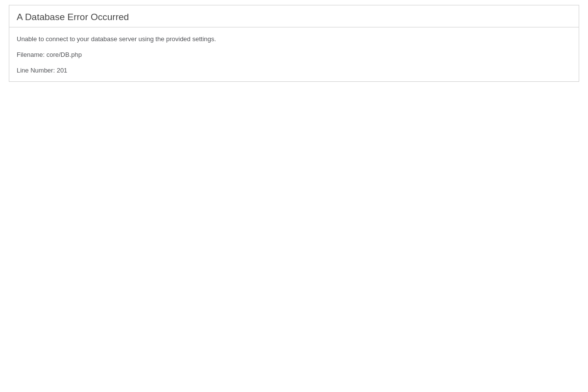This screenshot has height=392, width=588.
Task: Click the 'core/DB.php' file path text
Action: point(64,54)
